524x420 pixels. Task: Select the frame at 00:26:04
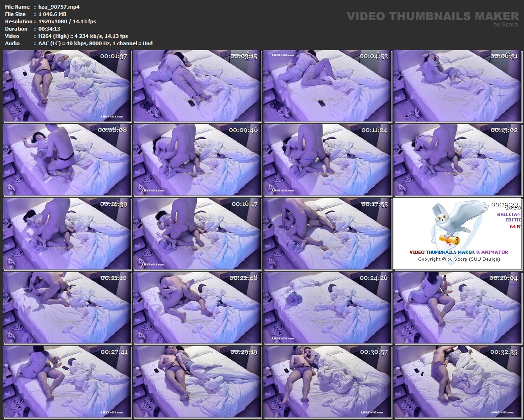pyautogui.click(x=457, y=308)
